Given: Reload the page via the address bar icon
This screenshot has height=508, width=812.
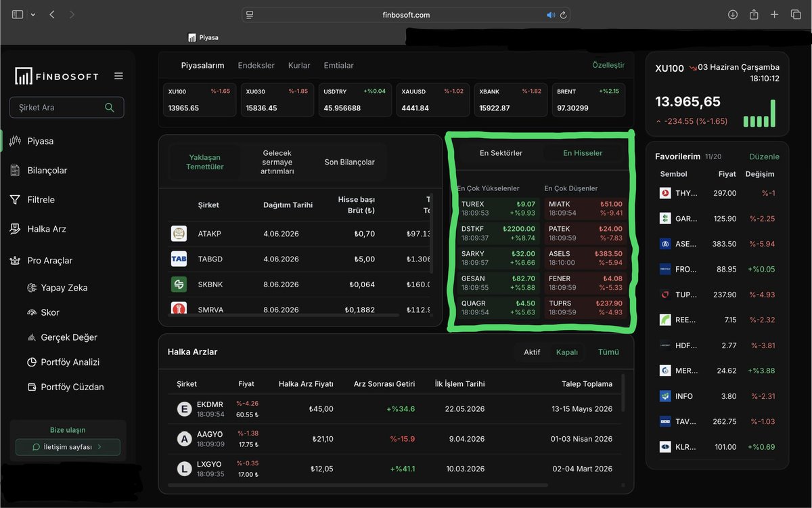Looking at the screenshot, I should coord(563,15).
